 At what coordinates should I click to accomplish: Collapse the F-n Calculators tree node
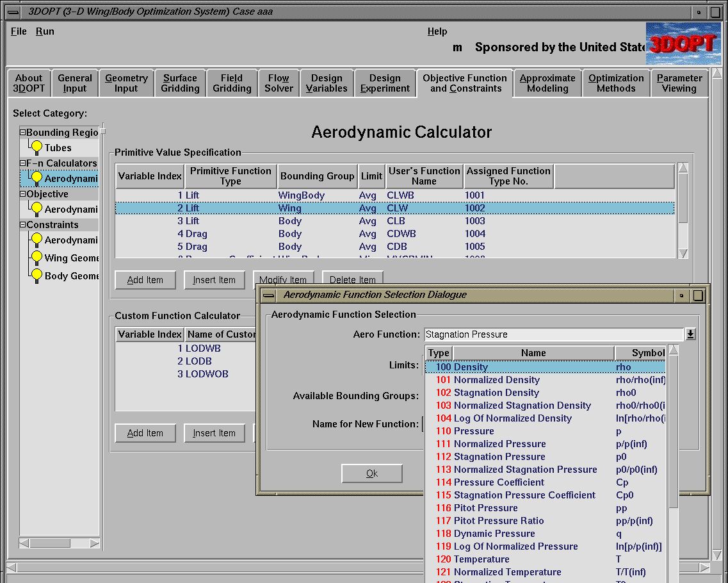pos(22,163)
